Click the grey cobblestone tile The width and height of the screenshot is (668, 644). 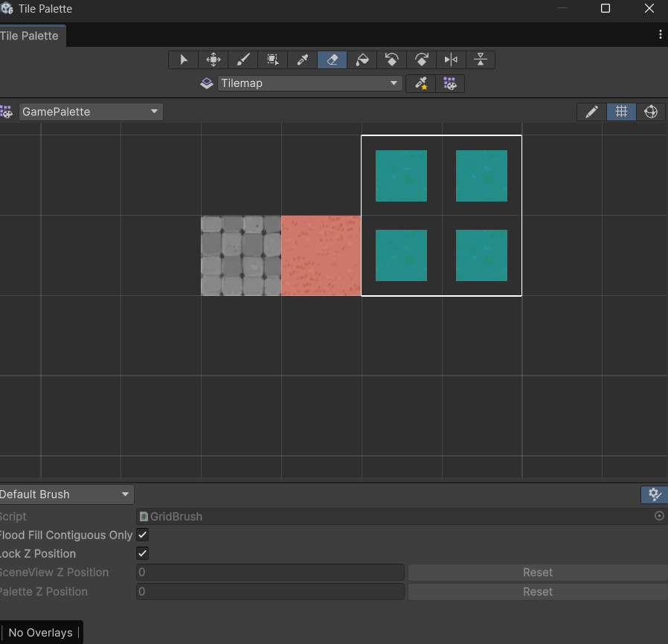coord(241,256)
